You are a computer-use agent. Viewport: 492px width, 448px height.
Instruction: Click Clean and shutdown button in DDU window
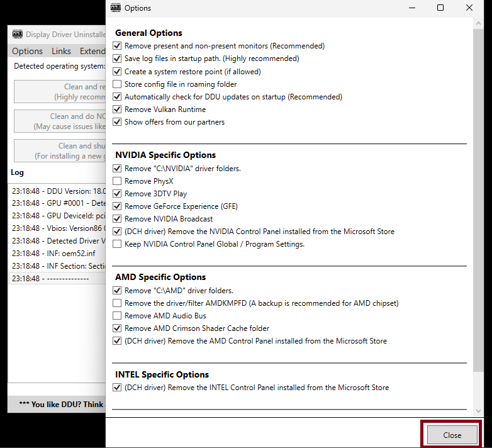click(60, 150)
